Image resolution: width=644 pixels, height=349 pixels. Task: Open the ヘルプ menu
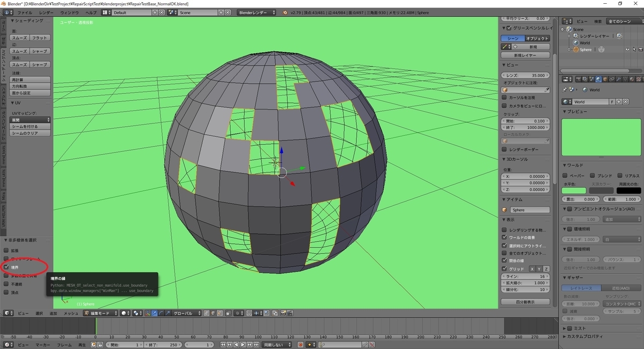[x=91, y=12]
